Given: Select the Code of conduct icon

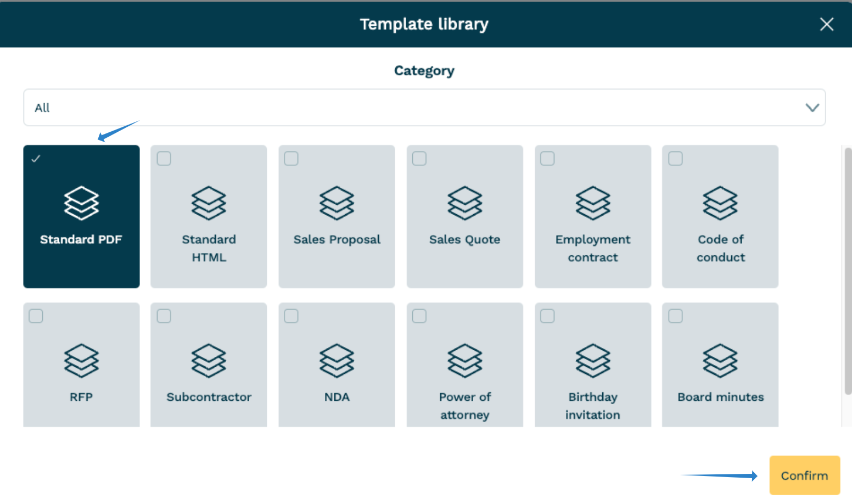Looking at the screenshot, I should coord(720,204).
